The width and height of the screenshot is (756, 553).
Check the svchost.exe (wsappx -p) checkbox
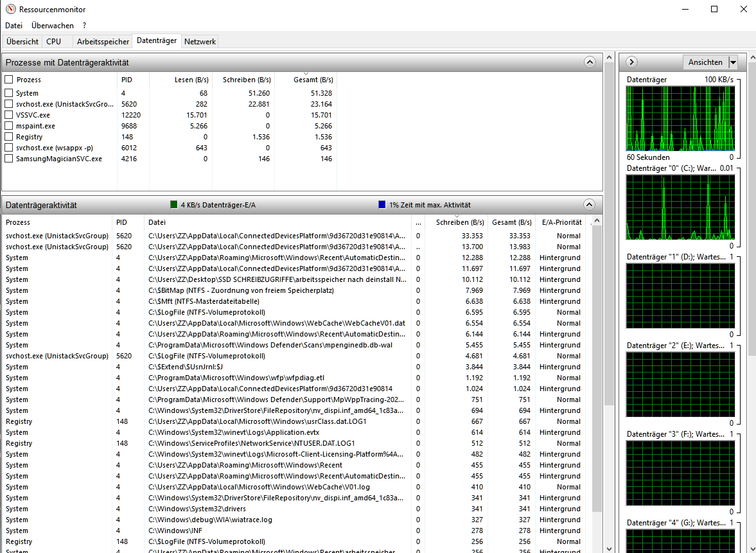9,148
